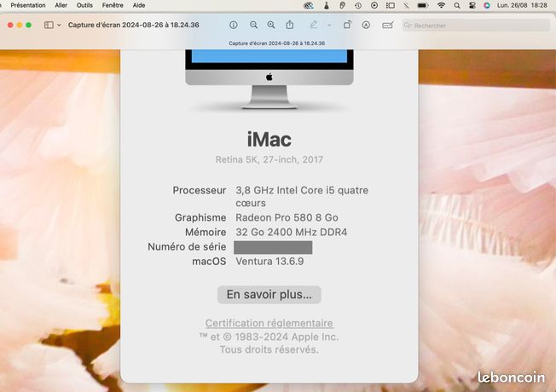Screen dimensions: 556x392
Task: Open the sidebar view options chevron
Action: pyautogui.click(x=59, y=25)
